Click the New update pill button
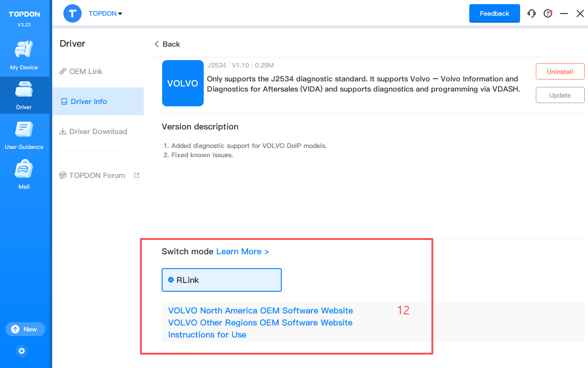 25,329
